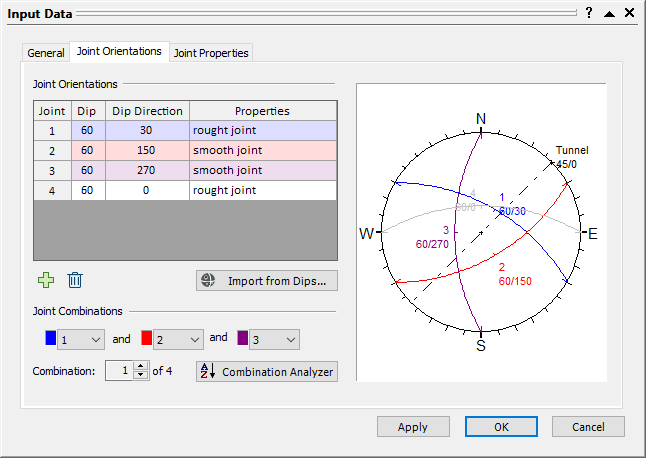Confirm with the OK button
This screenshot has height=458, width=646.
tap(501, 427)
